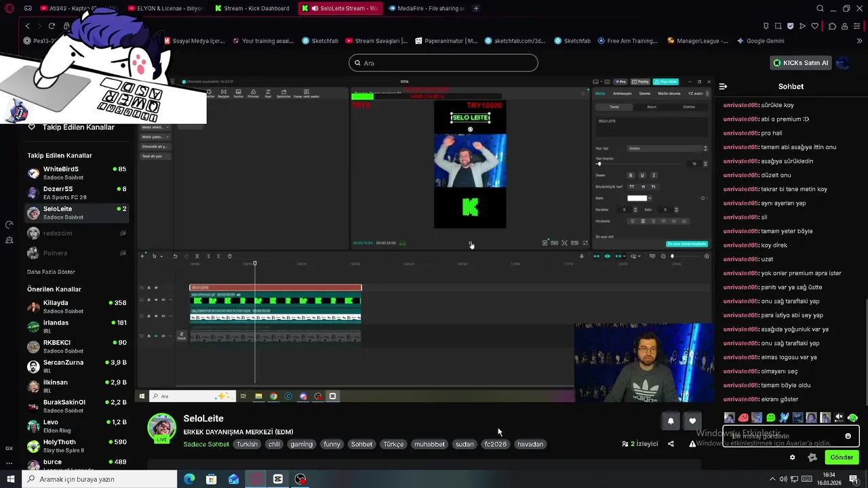
Task: Click the Italic format button in editor
Action: click(x=654, y=176)
